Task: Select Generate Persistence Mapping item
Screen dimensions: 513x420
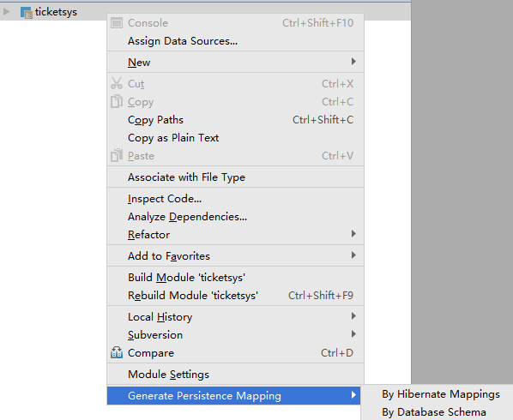Action: 234,395
